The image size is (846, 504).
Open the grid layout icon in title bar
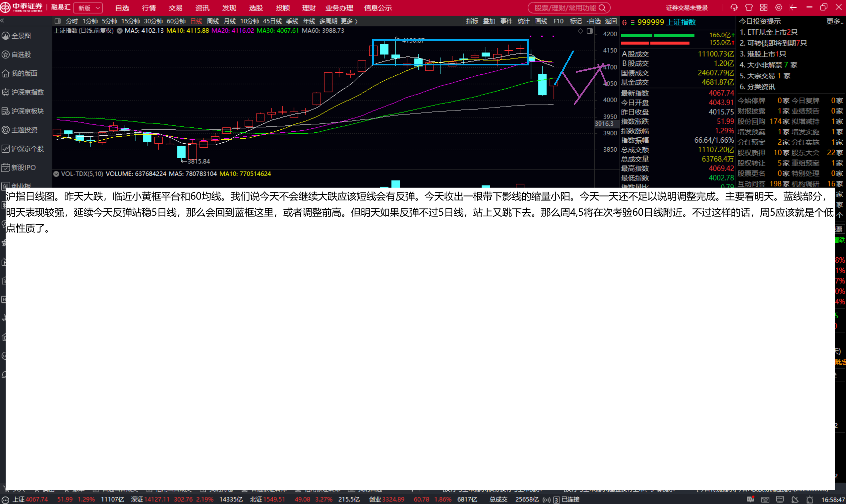(764, 8)
